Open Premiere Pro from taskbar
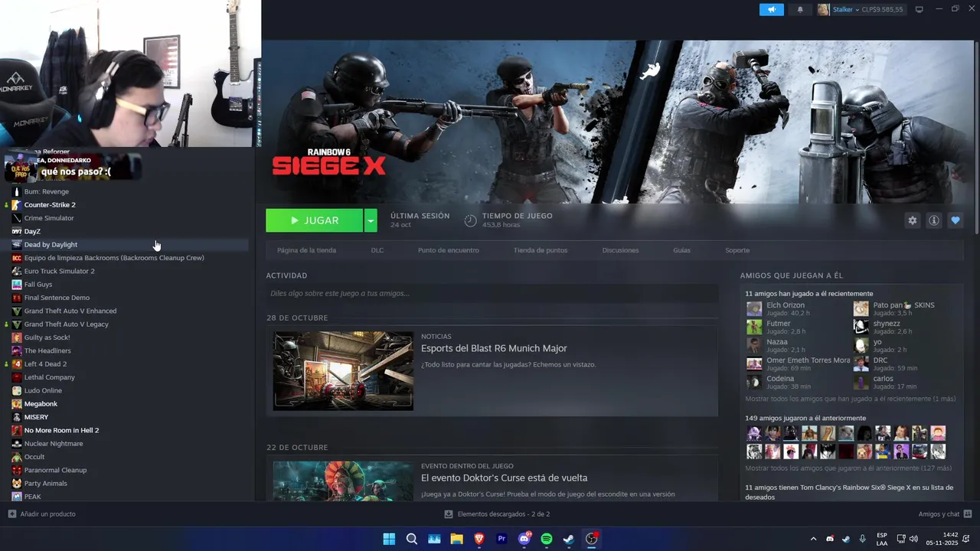This screenshot has height=551, width=980. [501, 539]
